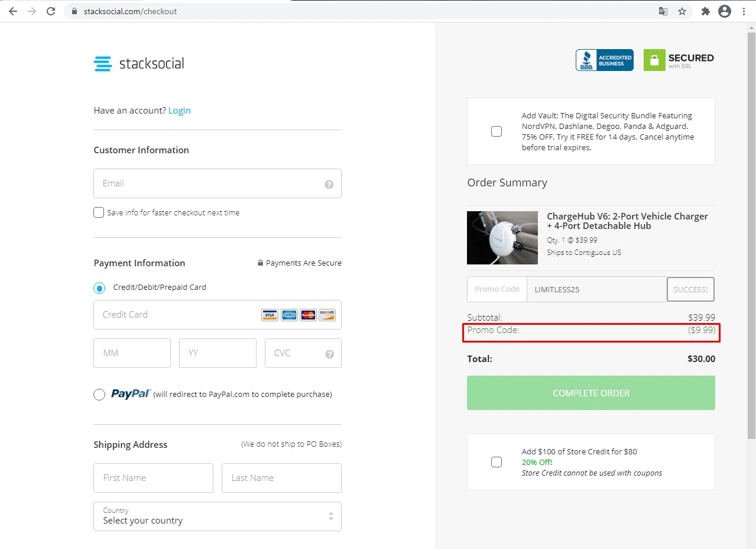Screen dimensions: 756x549
Task: Click the Payments Are Secure lock icon
Action: pyautogui.click(x=260, y=263)
